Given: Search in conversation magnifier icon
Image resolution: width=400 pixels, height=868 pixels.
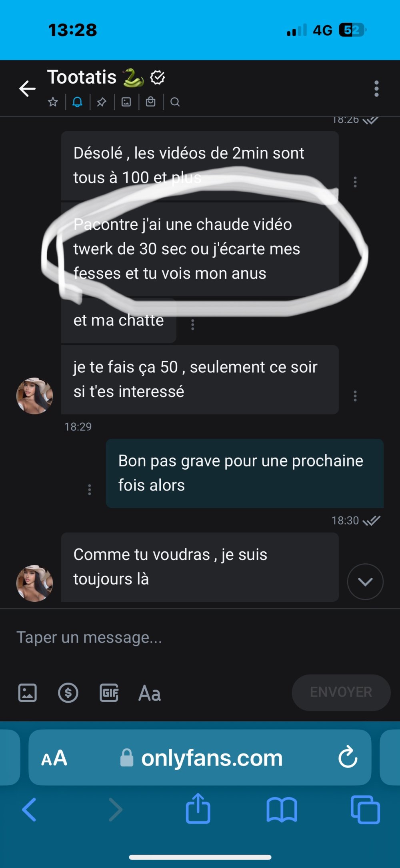Looking at the screenshot, I should tap(175, 102).
